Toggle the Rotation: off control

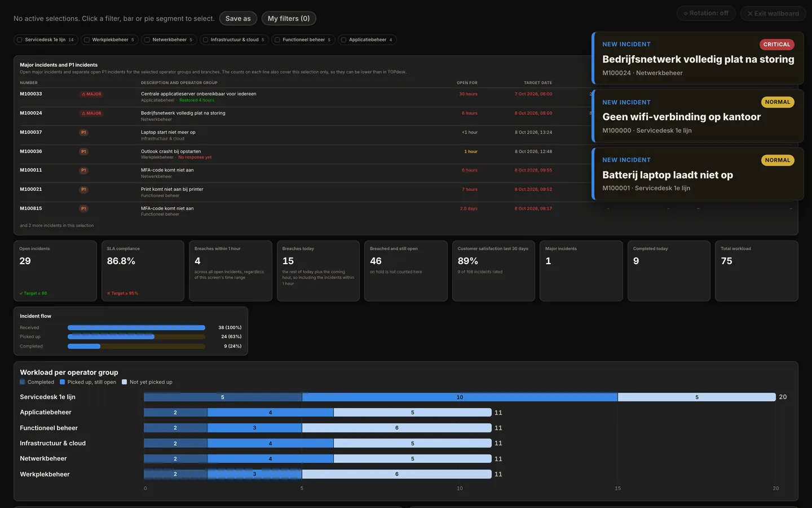click(x=706, y=13)
